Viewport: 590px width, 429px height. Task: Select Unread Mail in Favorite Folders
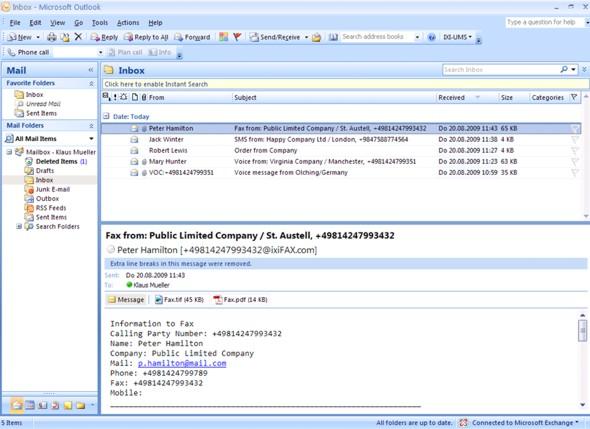tap(43, 104)
